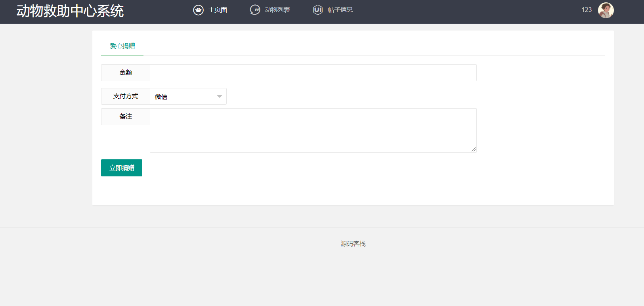The image size is (644, 306).
Task: Click the username 123 in the header
Action: pyautogui.click(x=587, y=10)
